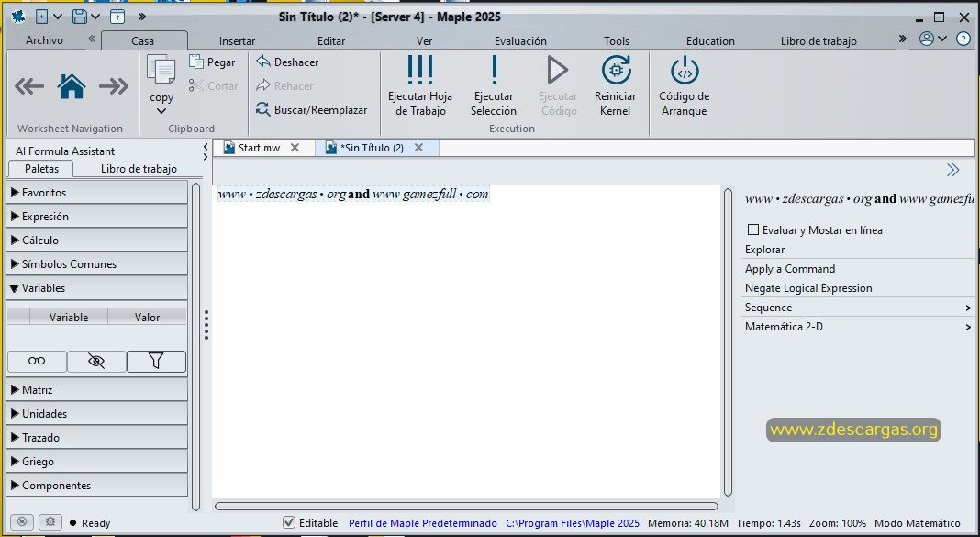Expand more quick access tools chevron
Image resolution: width=980 pixels, height=537 pixels.
[x=142, y=17]
